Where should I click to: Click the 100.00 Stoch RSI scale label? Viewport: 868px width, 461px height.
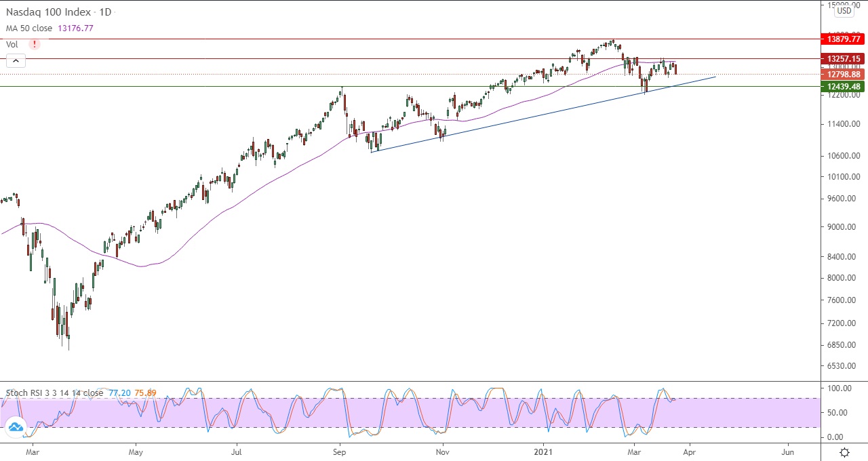coord(840,388)
